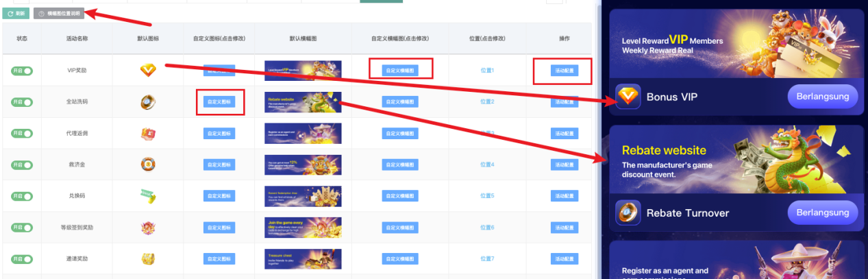The width and height of the screenshot is (868, 279).
Task: Click the 等级签到奖励 default badge icon
Action: pyautogui.click(x=148, y=228)
